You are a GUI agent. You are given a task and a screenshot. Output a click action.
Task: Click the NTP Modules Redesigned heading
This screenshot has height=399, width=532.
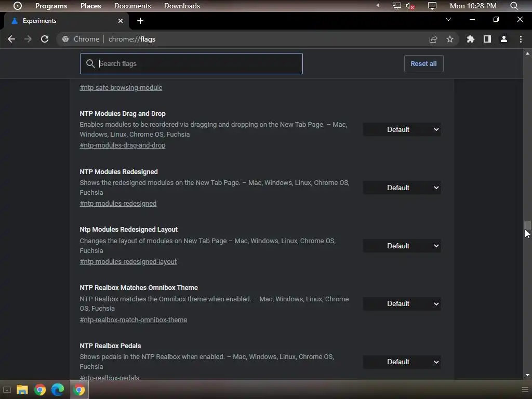click(x=119, y=171)
